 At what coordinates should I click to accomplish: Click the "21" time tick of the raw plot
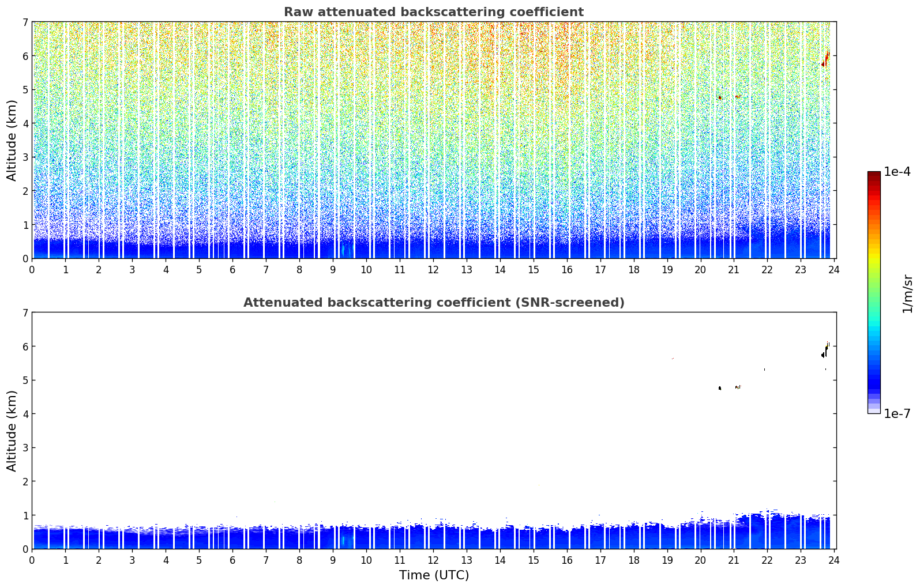734,269
